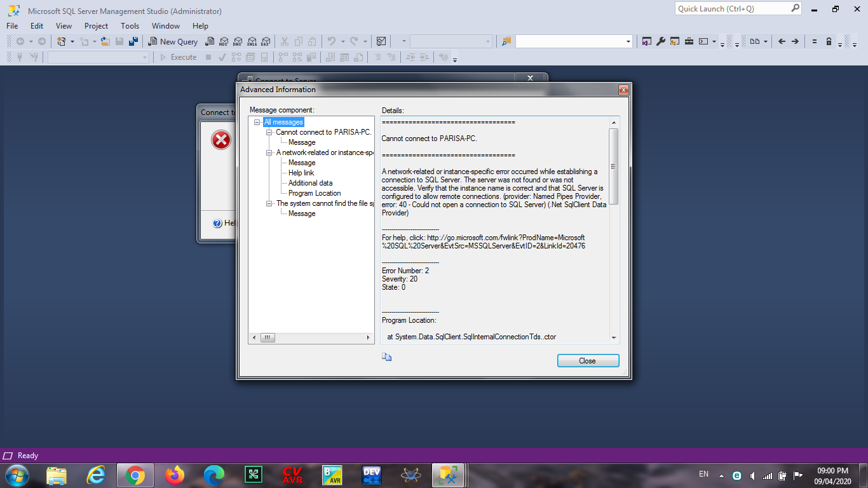Click the Details vertical scrollbar thumb
This screenshot has height=488, width=868.
point(613,166)
